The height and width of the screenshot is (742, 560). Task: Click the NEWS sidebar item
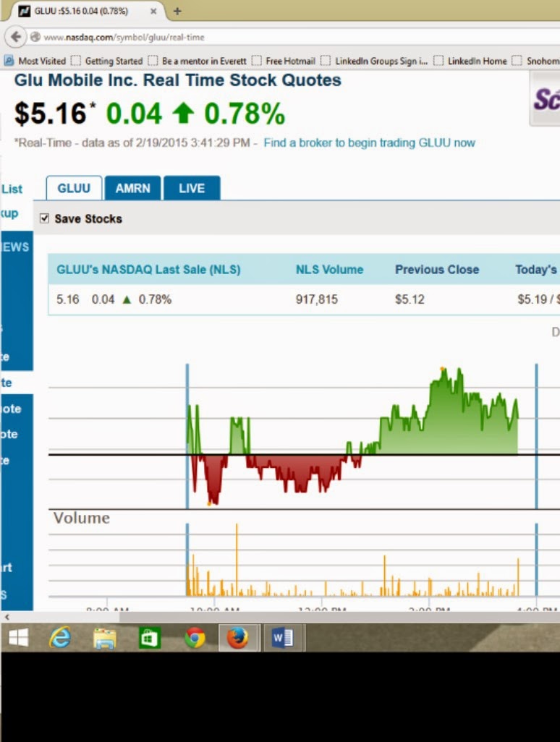tap(16, 247)
